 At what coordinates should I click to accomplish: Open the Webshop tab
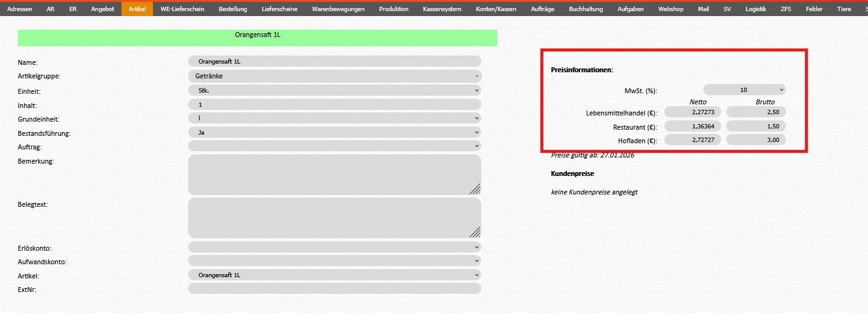coord(671,9)
